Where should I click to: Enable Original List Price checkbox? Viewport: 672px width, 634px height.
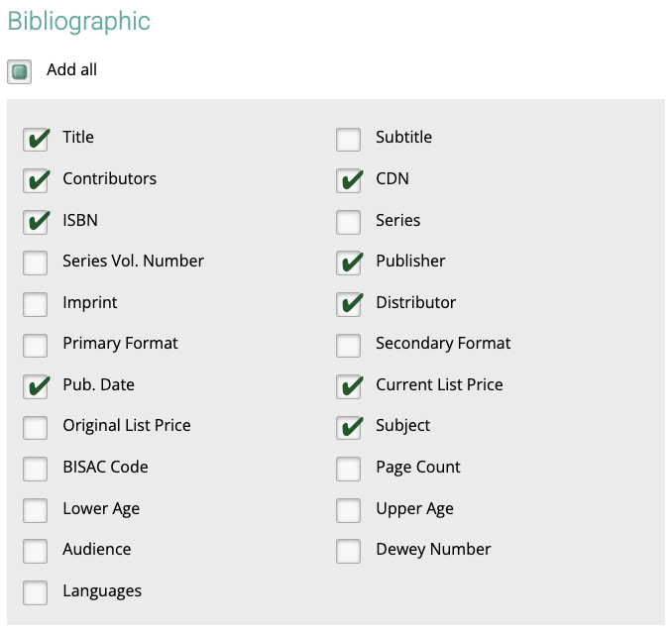tap(35, 428)
